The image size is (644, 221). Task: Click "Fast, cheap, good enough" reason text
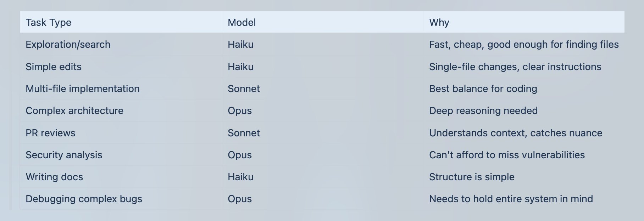pos(523,45)
